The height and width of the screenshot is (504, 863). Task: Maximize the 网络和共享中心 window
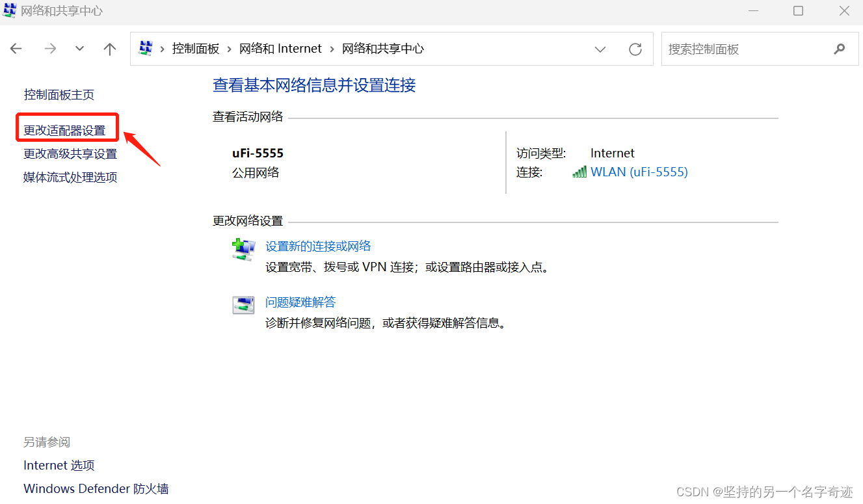click(799, 11)
